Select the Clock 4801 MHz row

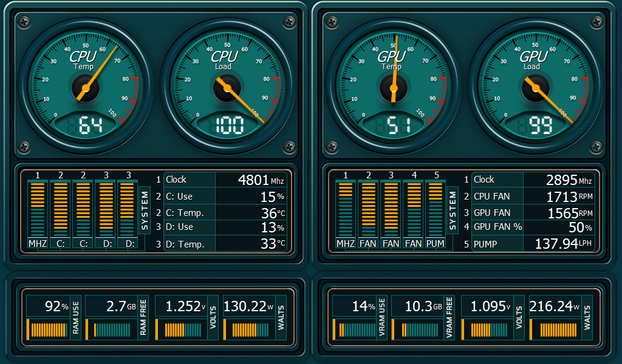[x=224, y=180]
